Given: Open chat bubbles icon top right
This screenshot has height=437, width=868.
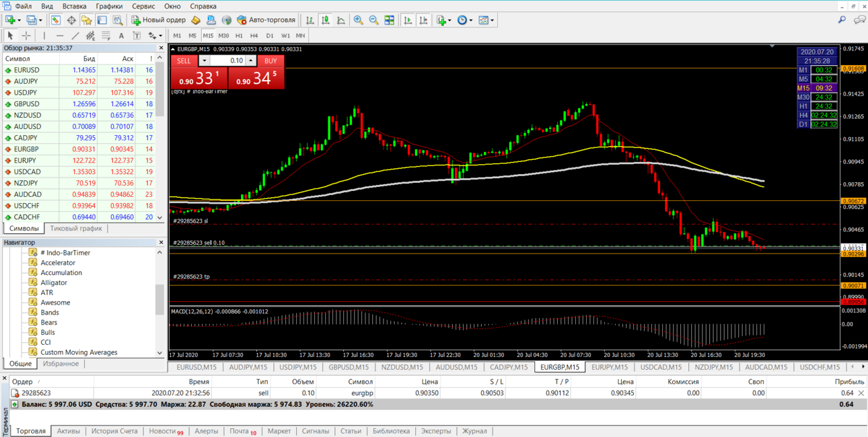Looking at the screenshot, I should pyautogui.click(x=859, y=20).
